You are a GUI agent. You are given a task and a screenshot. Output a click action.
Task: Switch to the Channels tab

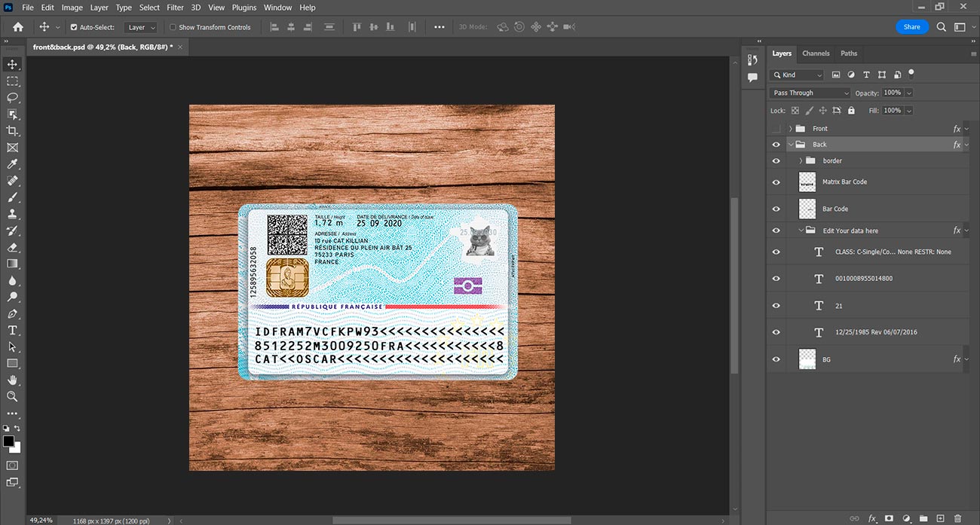pyautogui.click(x=816, y=53)
